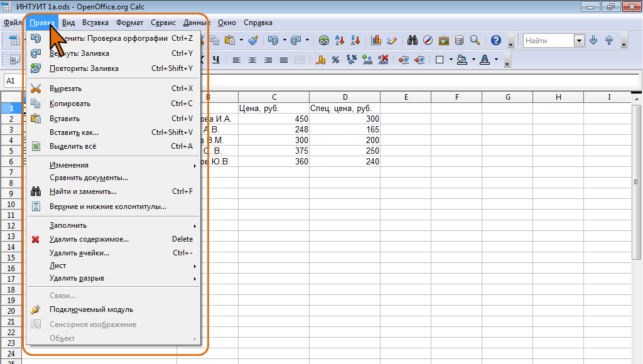Viewport: 643px width, 364px height.
Task: Open the Вставка menu
Action: (95, 23)
